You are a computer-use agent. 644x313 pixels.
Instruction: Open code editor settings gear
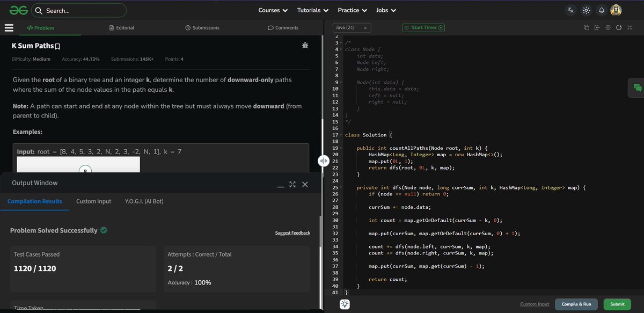tap(608, 27)
